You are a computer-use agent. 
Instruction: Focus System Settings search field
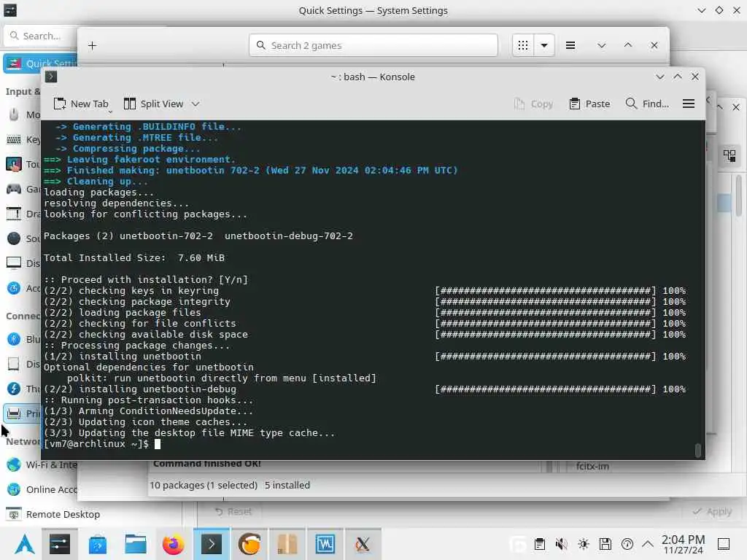coord(41,36)
